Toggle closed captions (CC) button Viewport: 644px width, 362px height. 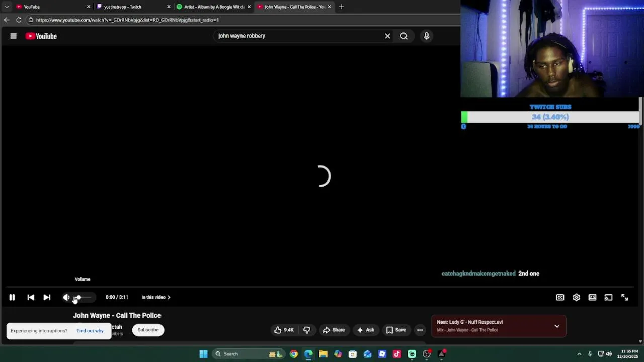[560, 297]
